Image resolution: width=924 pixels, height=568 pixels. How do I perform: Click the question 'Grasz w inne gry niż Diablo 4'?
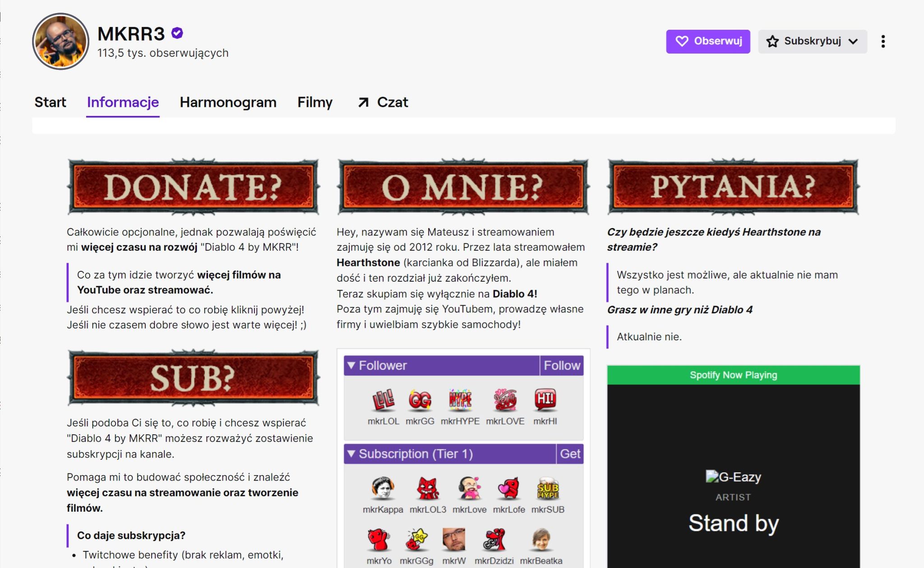(x=680, y=310)
